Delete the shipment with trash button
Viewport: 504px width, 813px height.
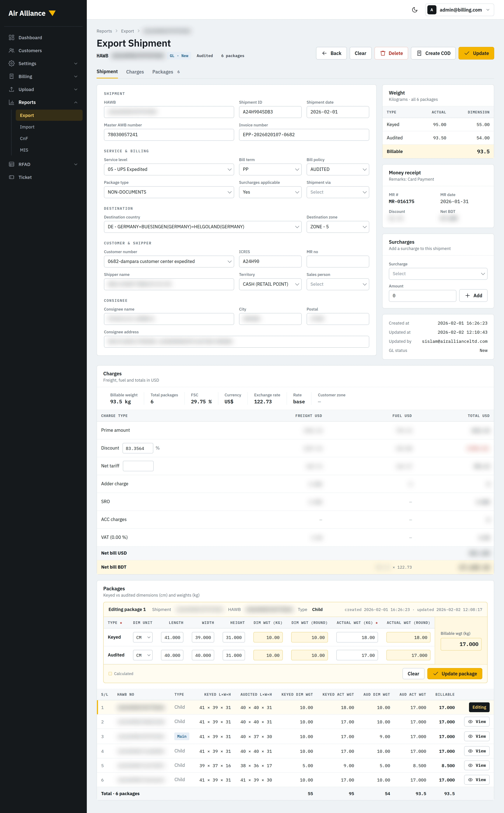[391, 53]
